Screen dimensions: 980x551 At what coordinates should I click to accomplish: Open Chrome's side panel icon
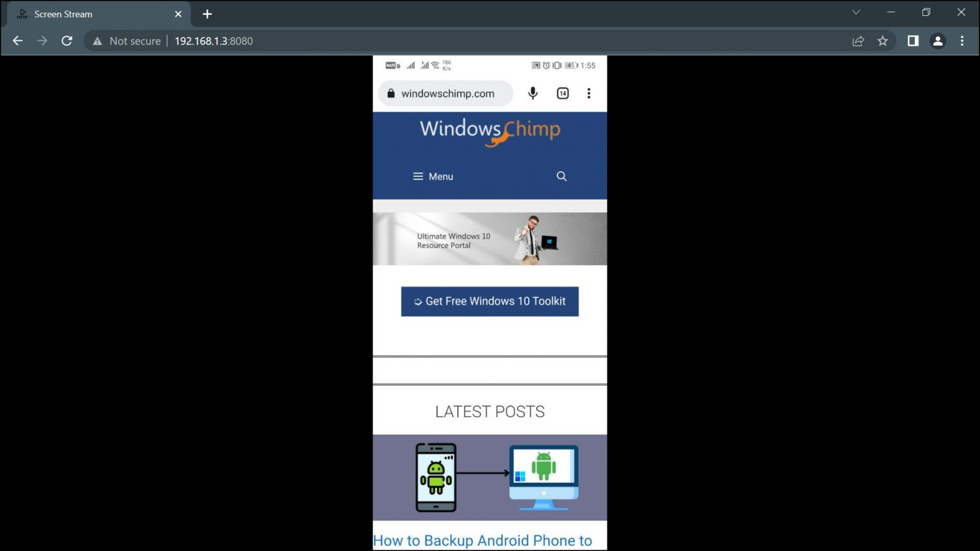pyautogui.click(x=912, y=40)
